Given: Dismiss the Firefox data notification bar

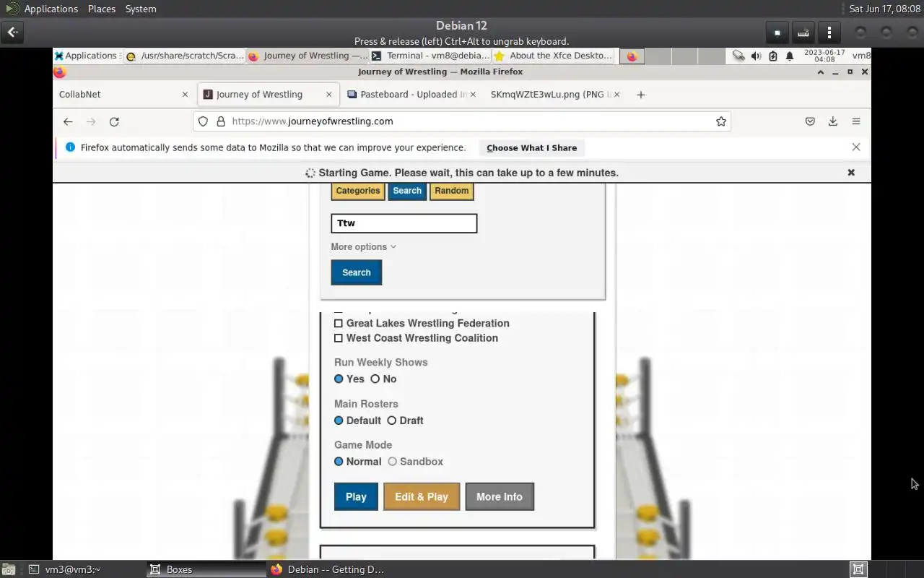Looking at the screenshot, I should (x=856, y=147).
